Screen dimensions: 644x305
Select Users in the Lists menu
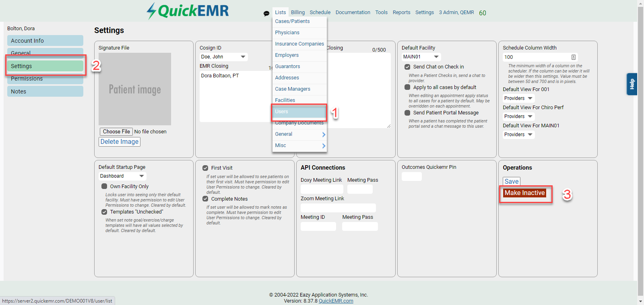coord(299,112)
